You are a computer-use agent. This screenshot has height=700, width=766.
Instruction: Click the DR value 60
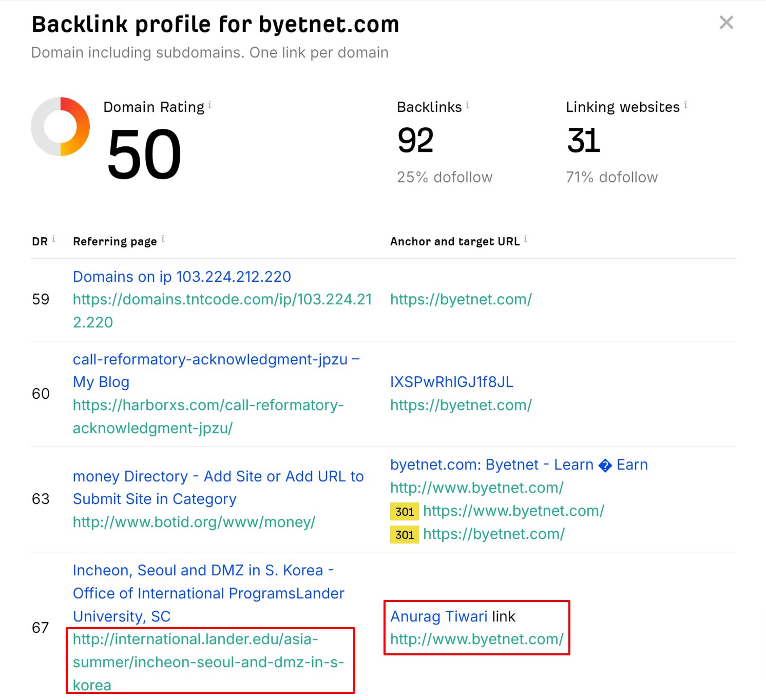click(x=41, y=394)
